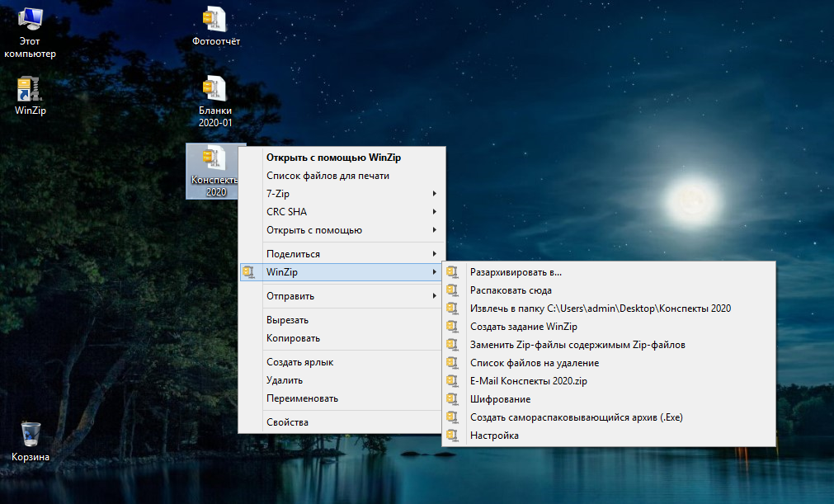
Task: Click icon next to Шифрование
Action: point(452,398)
